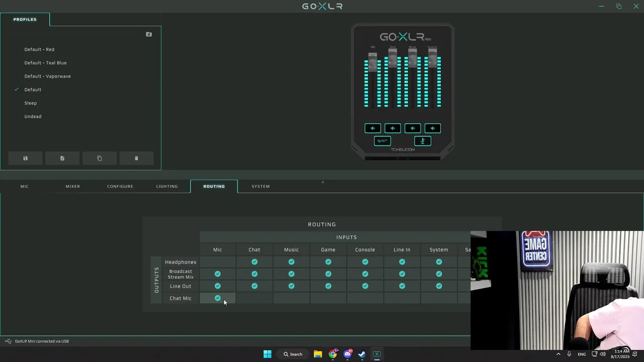This screenshot has height=362, width=644.
Task: Uncheck Mic to Chat Mic routing
Action: (217, 298)
